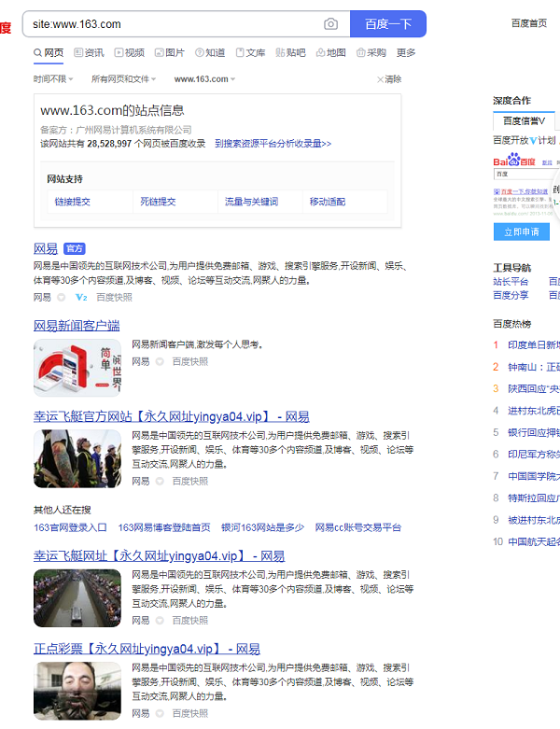560x729 pixels.
Task: Open the 正点彩票 result title
Action: 147,649
